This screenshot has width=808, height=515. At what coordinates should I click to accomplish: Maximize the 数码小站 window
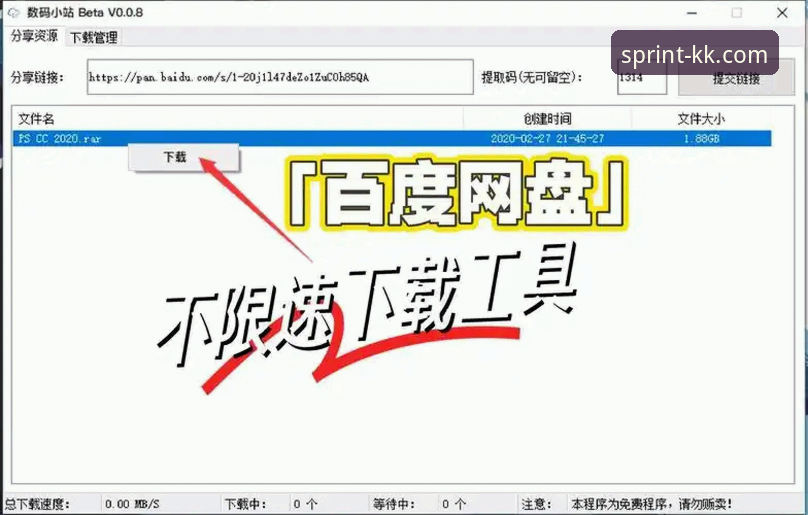coord(737,13)
